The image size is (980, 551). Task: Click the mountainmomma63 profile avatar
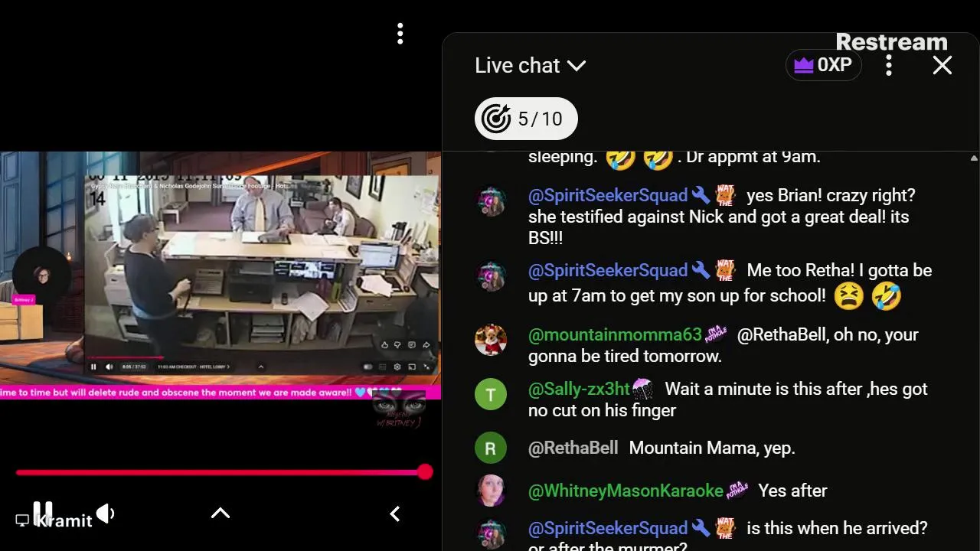pyautogui.click(x=491, y=341)
